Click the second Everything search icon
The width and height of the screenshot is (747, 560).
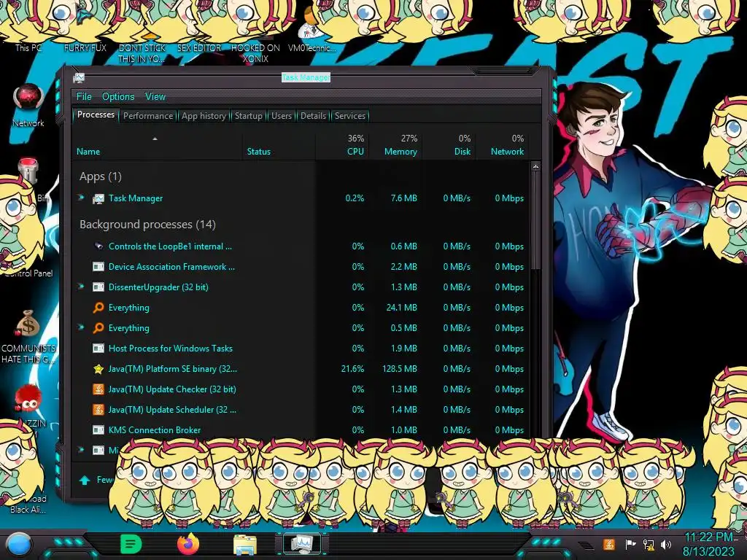[98, 328]
